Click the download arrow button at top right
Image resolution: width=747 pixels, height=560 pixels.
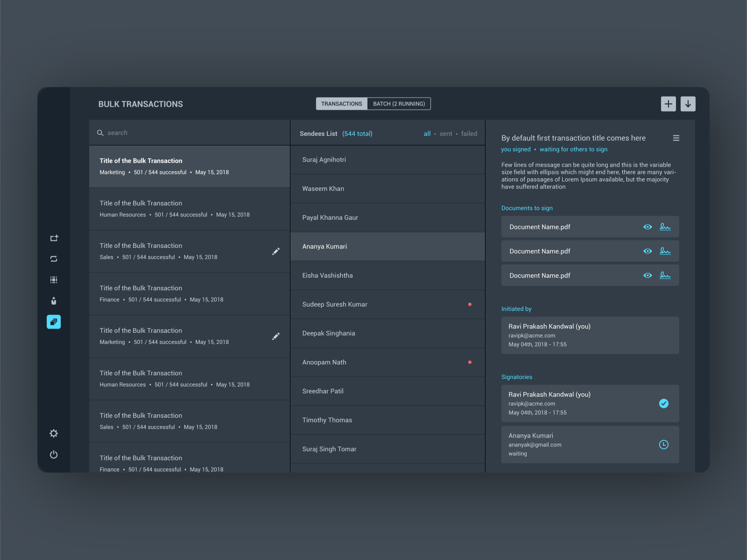pos(688,104)
